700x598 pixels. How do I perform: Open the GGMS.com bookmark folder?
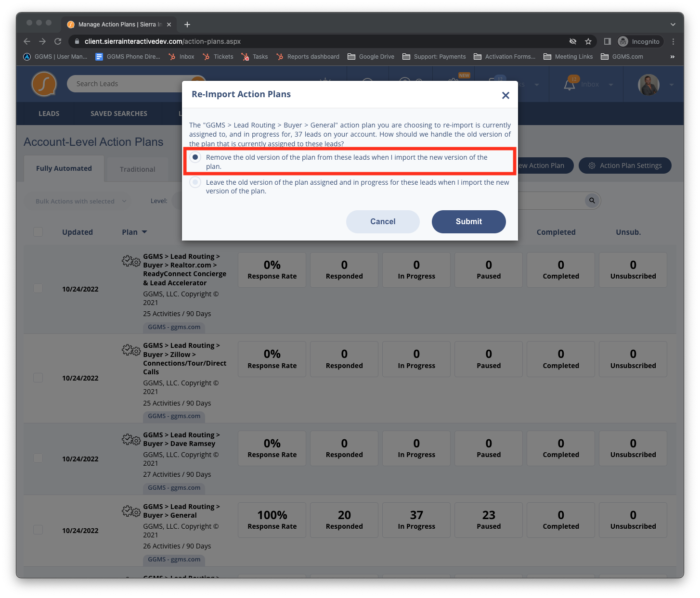click(622, 57)
